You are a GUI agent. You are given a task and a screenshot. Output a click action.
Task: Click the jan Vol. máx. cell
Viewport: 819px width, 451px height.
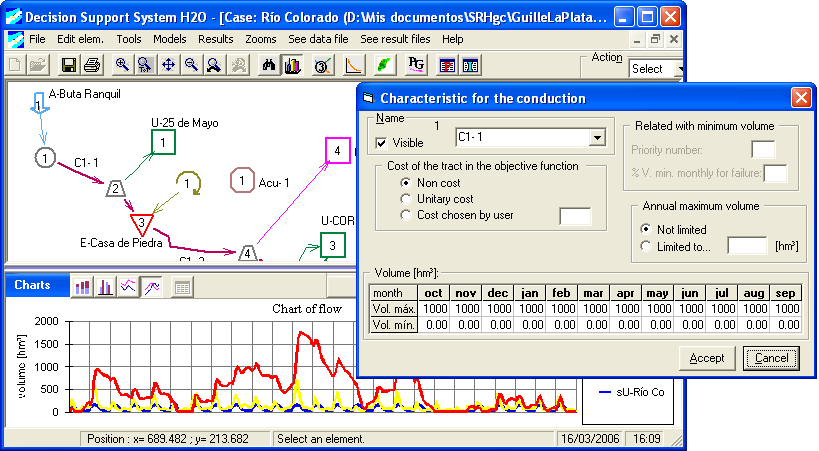coord(530,309)
